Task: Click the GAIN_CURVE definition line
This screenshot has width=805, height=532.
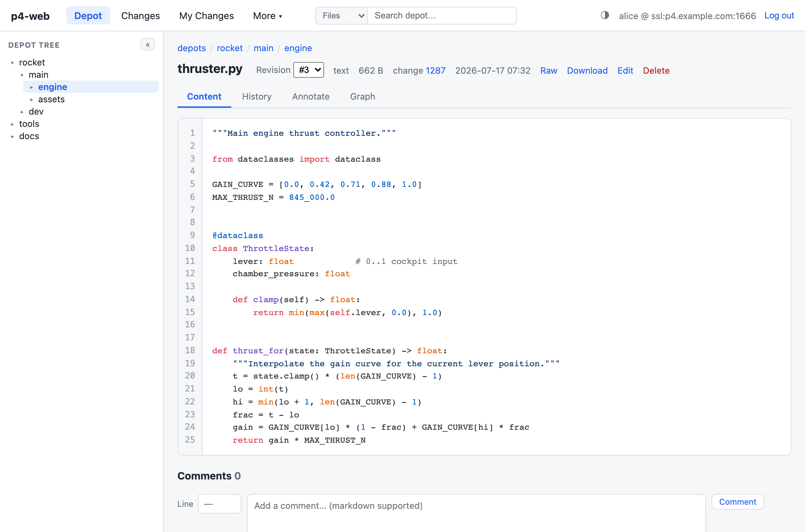Action: (x=317, y=184)
